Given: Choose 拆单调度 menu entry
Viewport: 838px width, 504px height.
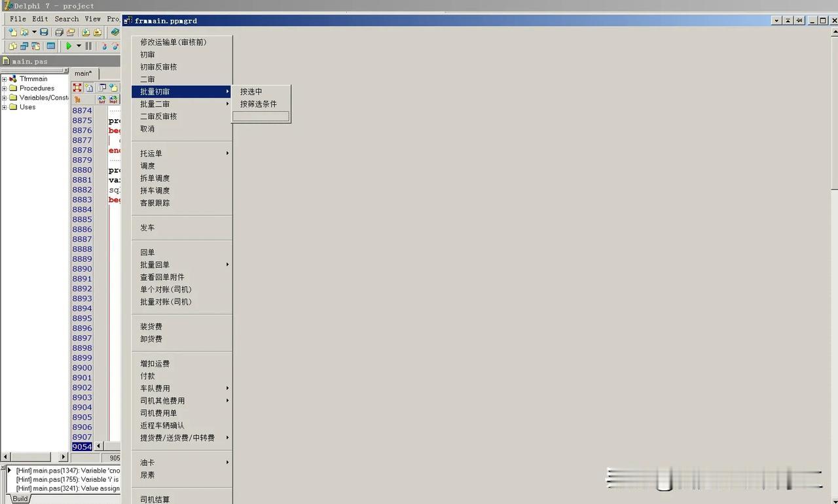Looking at the screenshot, I should (182, 178).
